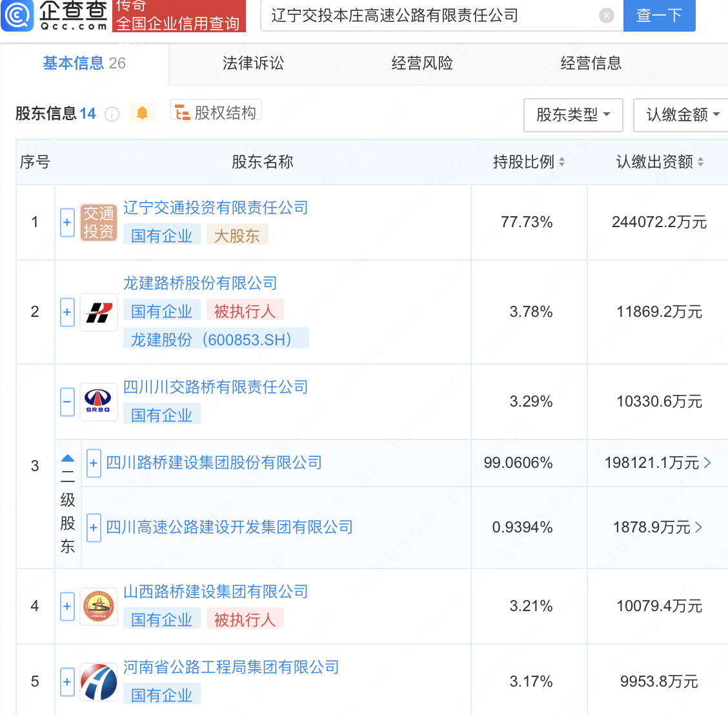
Task: Click the 河南省公路工程局 company logo
Action: [x=98, y=682]
